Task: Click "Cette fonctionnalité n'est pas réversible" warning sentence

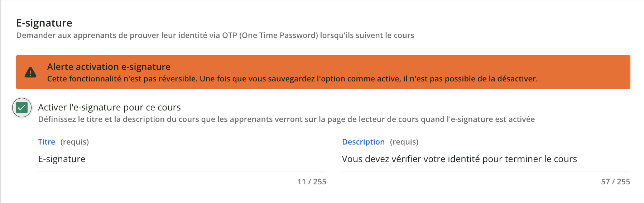Action: (x=122, y=79)
